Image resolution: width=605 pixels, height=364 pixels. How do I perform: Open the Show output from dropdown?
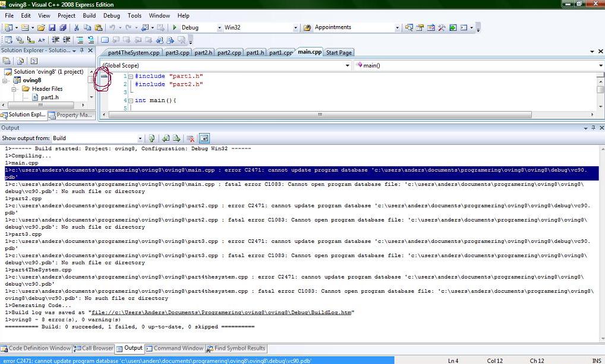[140, 138]
